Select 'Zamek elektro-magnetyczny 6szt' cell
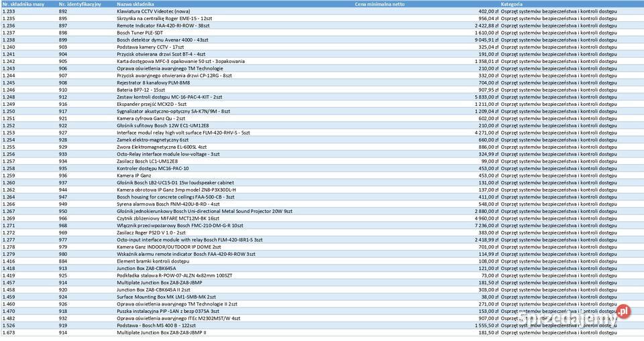 153,140
